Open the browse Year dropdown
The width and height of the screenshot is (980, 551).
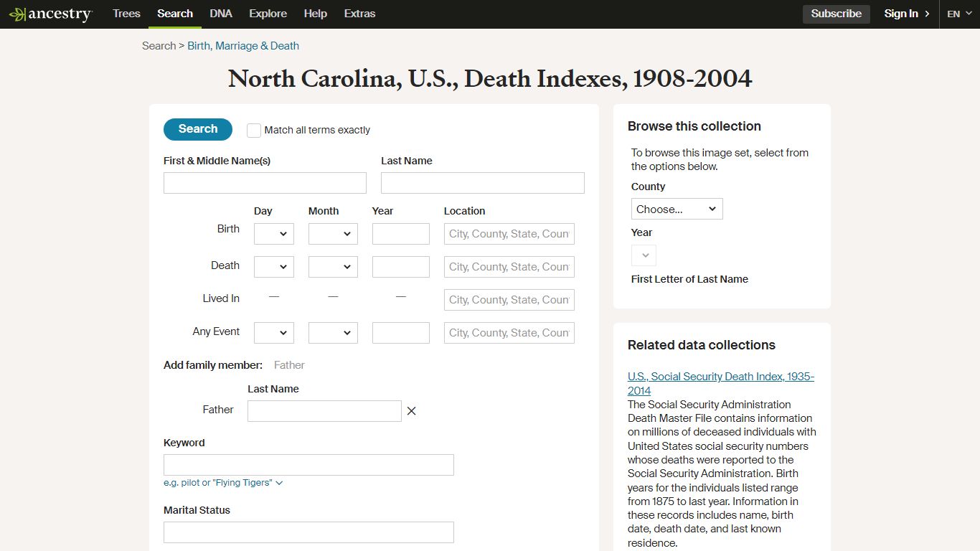click(644, 255)
